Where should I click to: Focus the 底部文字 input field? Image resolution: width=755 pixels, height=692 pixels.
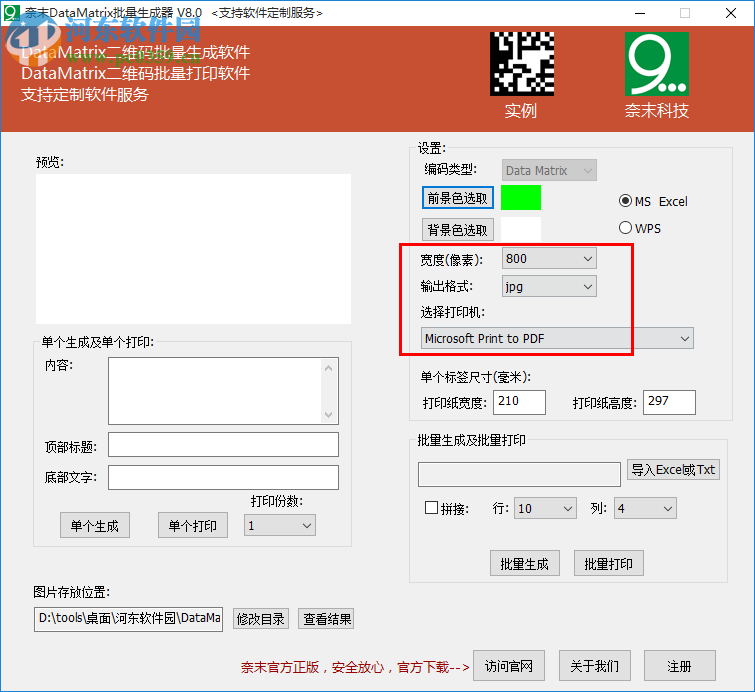point(223,477)
